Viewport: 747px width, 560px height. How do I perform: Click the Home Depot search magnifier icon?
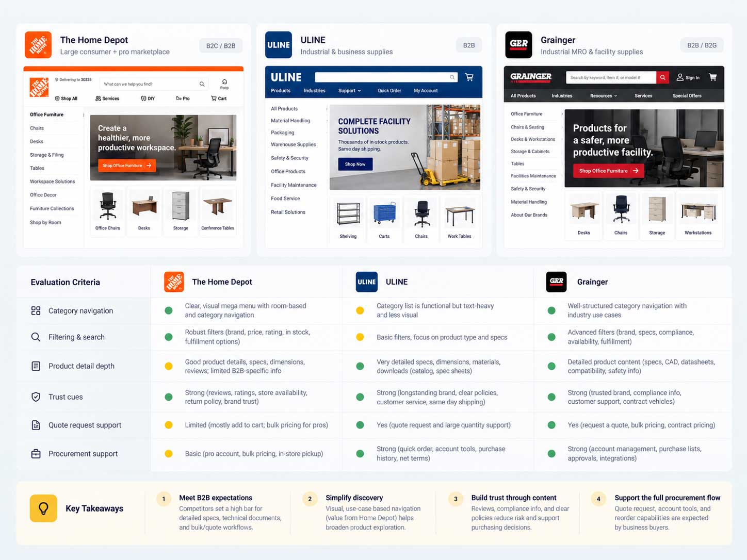pyautogui.click(x=202, y=84)
